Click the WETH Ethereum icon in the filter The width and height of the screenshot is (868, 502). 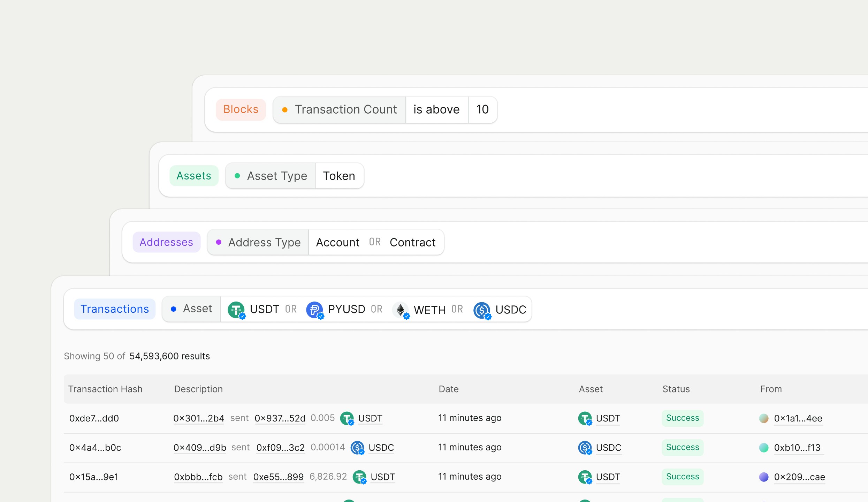(401, 310)
